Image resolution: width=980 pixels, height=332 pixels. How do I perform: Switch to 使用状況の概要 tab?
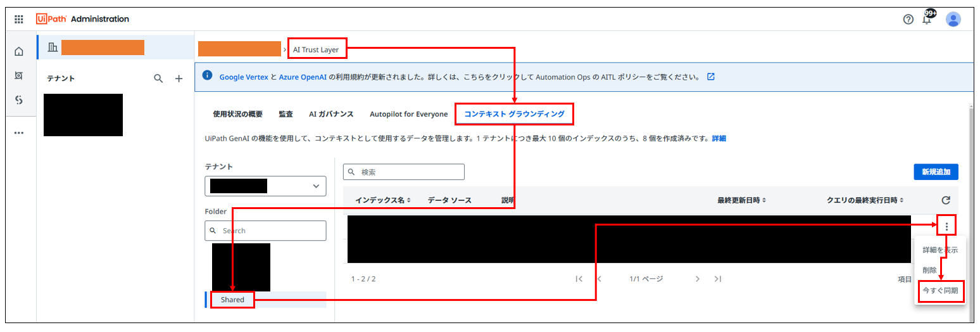click(237, 115)
